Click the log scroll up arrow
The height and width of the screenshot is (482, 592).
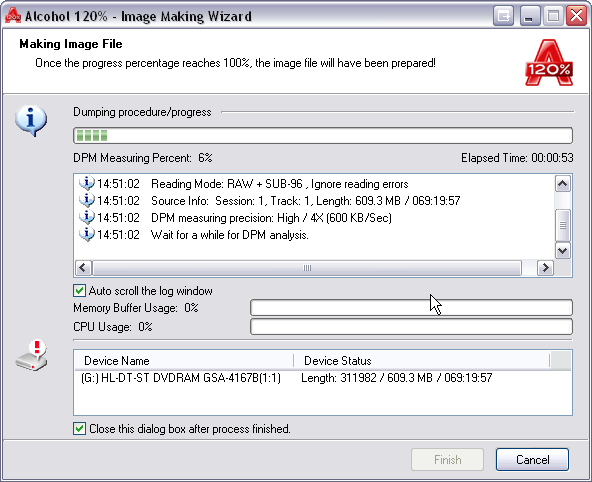click(x=563, y=184)
